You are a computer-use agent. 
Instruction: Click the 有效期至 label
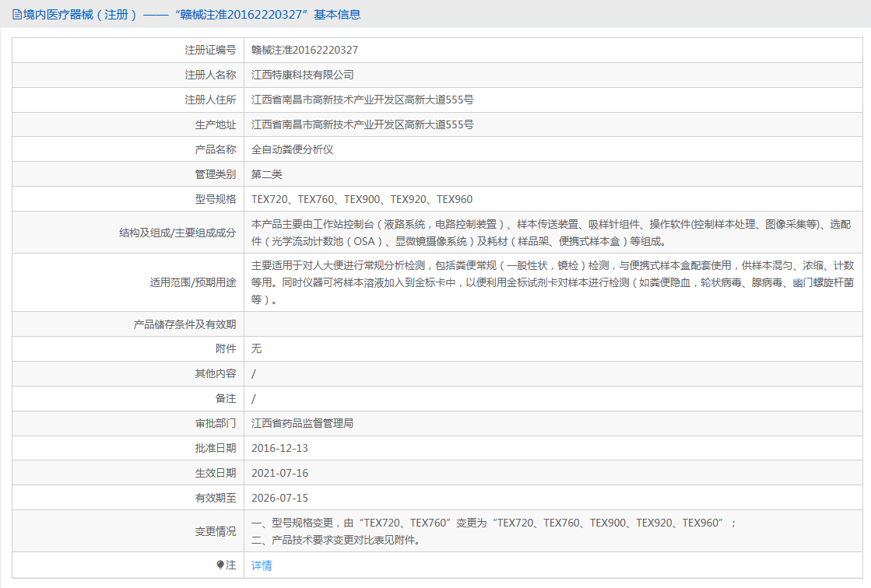pyautogui.click(x=216, y=498)
